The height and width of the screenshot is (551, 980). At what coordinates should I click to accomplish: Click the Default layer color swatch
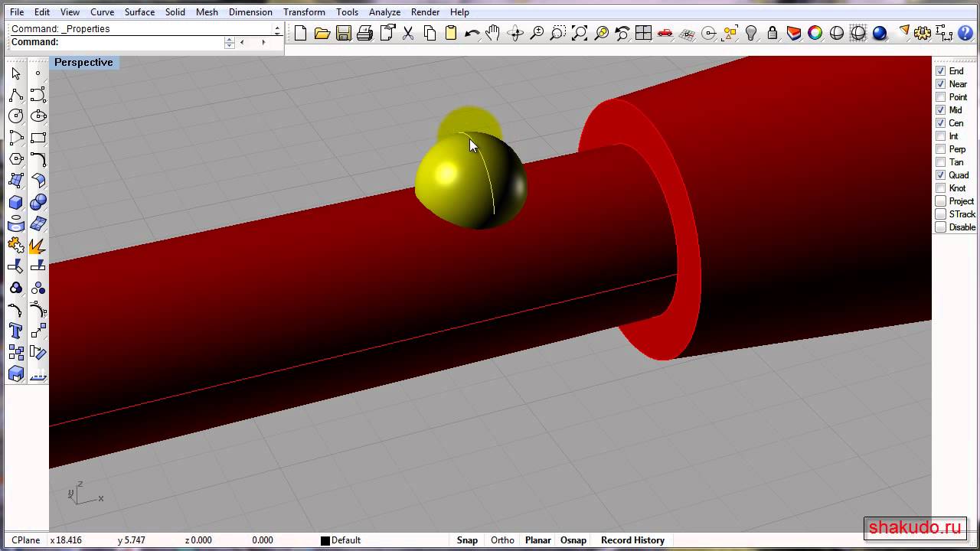click(x=325, y=541)
